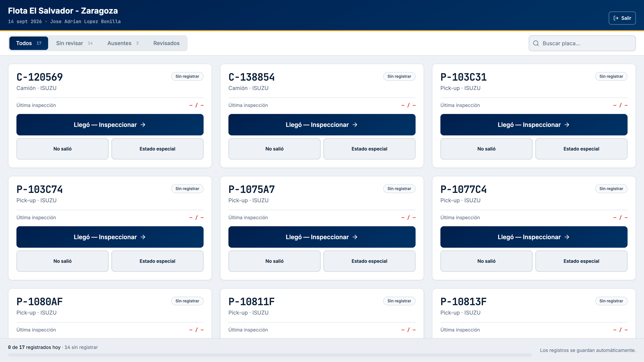The height and width of the screenshot is (362, 644).
Task: Mark P-103C74 as No salió
Action: point(63,261)
